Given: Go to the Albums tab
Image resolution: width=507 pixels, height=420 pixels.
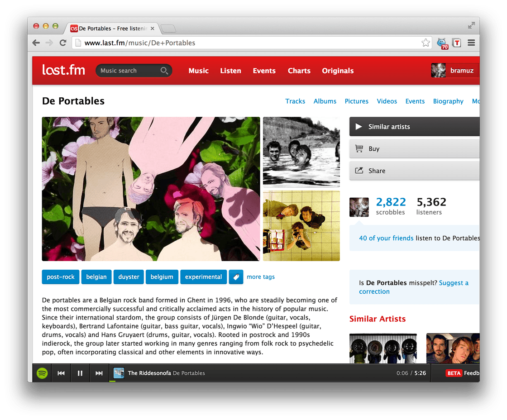Looking at the screenshot, I should point(325,101).
